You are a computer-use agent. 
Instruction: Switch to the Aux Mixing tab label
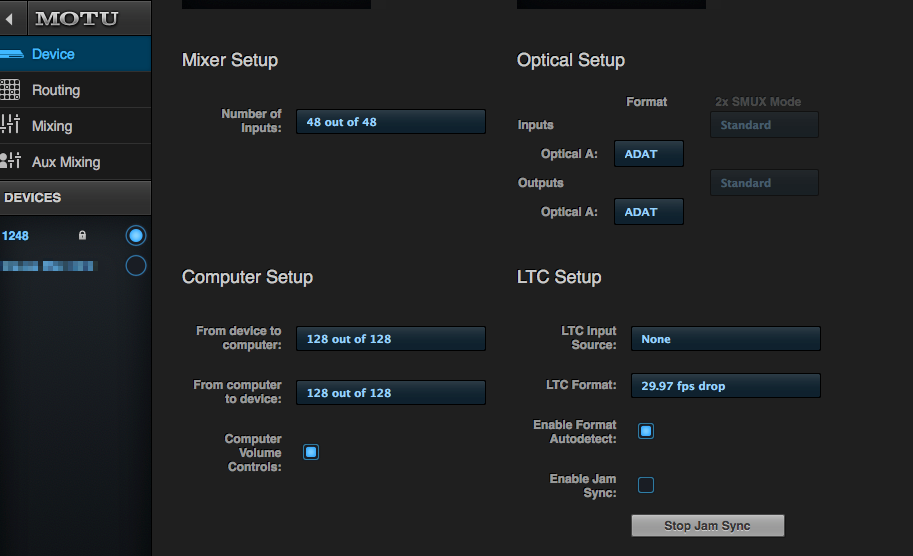(x=66, y=162)
